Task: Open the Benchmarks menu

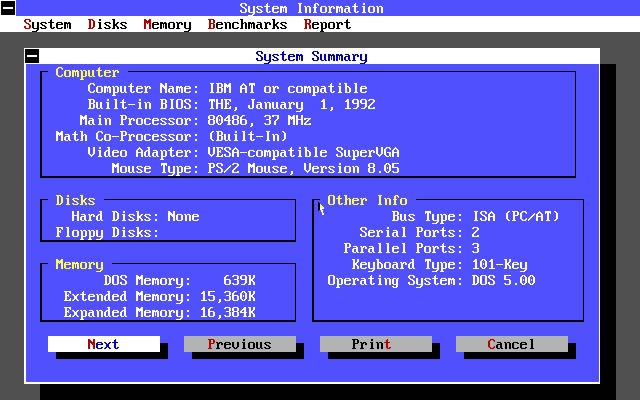Action: point(247,24)
